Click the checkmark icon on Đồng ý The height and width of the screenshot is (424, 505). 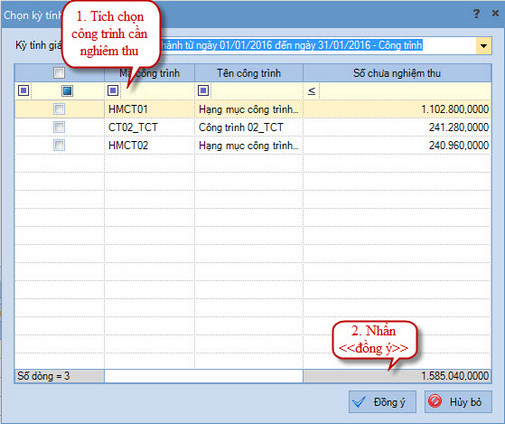pos(359,402)
